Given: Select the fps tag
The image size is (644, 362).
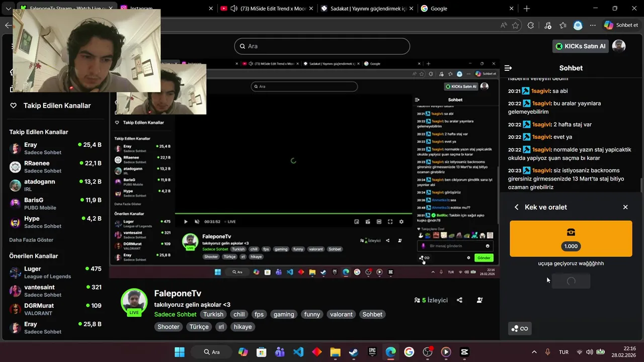Looking at the screenshot, I should pos(259,314).
